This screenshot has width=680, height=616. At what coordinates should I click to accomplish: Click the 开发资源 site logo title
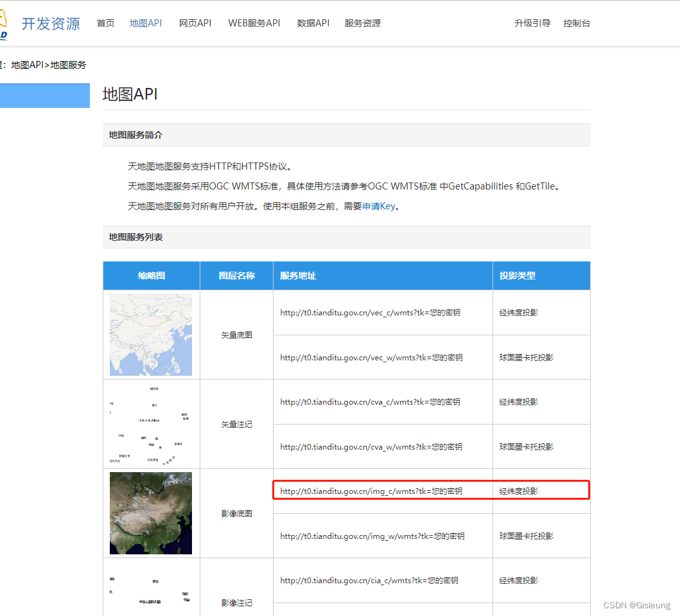coord(51,23)
